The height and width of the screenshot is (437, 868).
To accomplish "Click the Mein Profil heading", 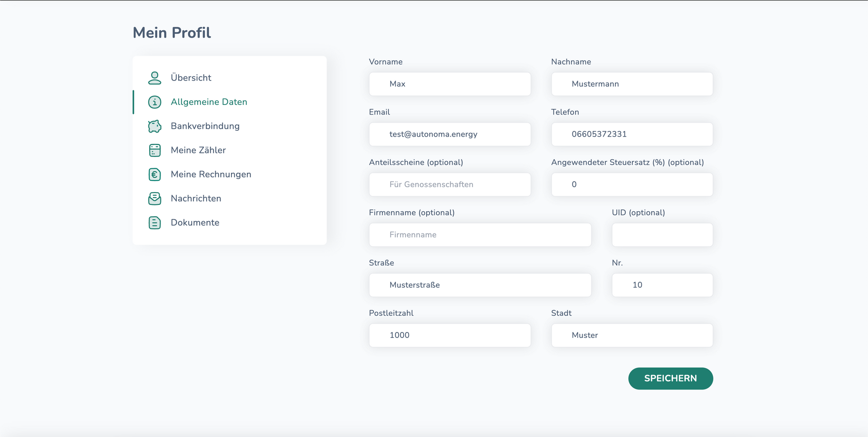I will 172,33.
